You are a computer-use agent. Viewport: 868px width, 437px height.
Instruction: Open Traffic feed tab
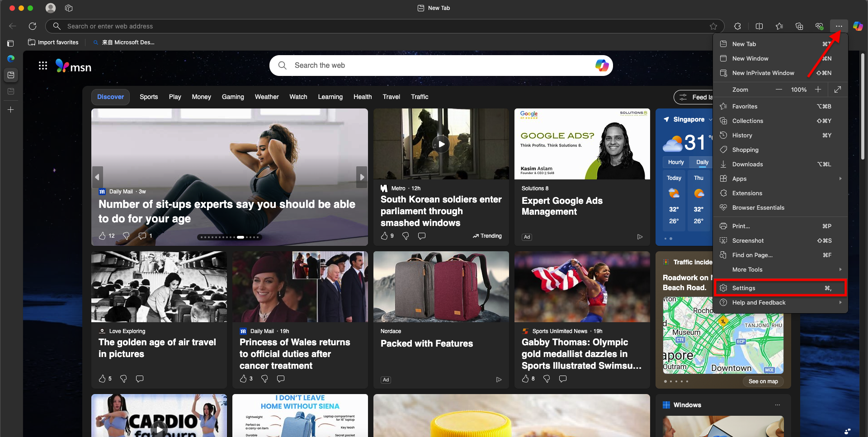click(x=420, y=97)
